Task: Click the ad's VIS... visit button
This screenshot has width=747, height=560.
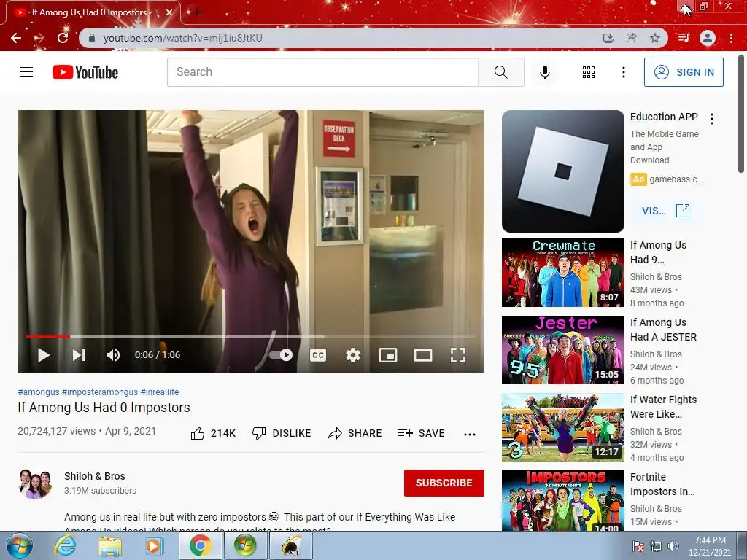Action: [x=665, y=211]
